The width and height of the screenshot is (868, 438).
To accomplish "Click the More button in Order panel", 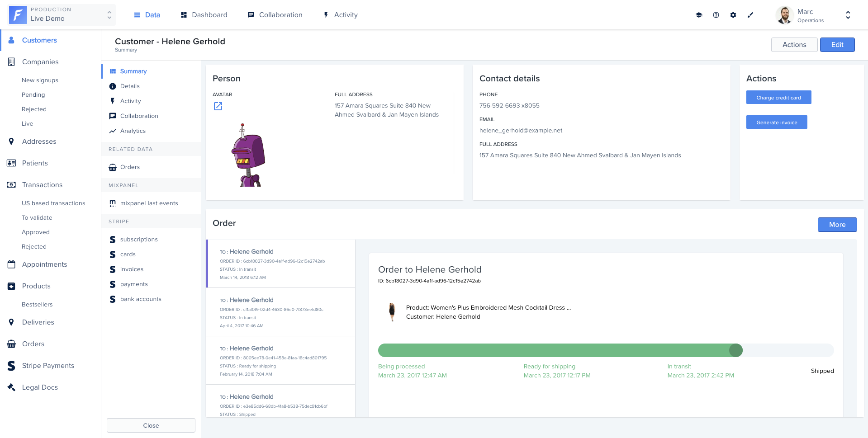I will click(837, 225).
